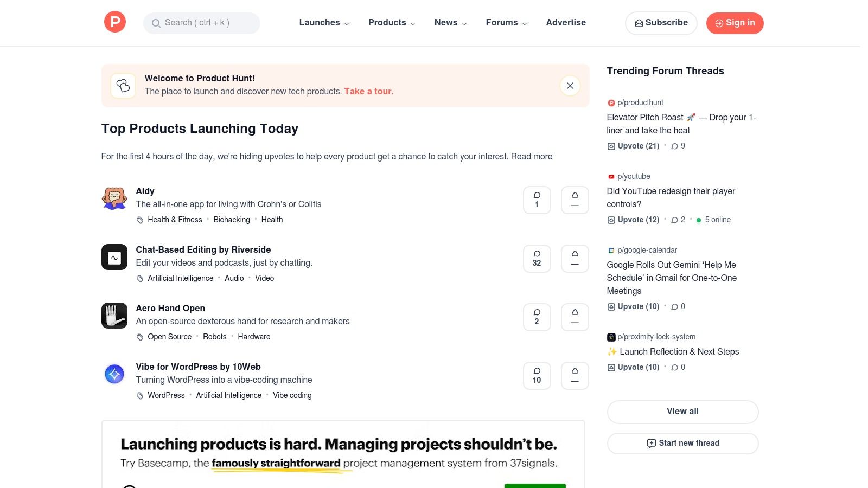
Task: Upvote the Elevator Pitch Roast thread
Action: click(633, 146)
